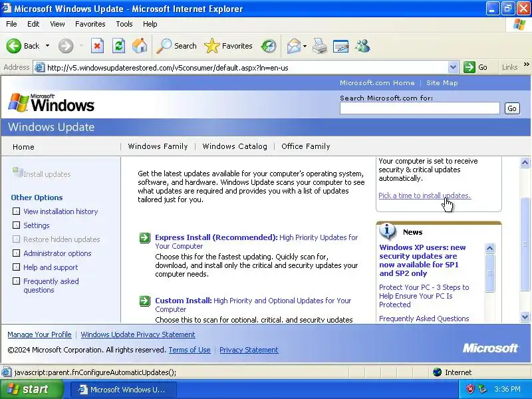Expand the address bar URL dropdown
Screen dimensions: 532x399
[453, 67]
